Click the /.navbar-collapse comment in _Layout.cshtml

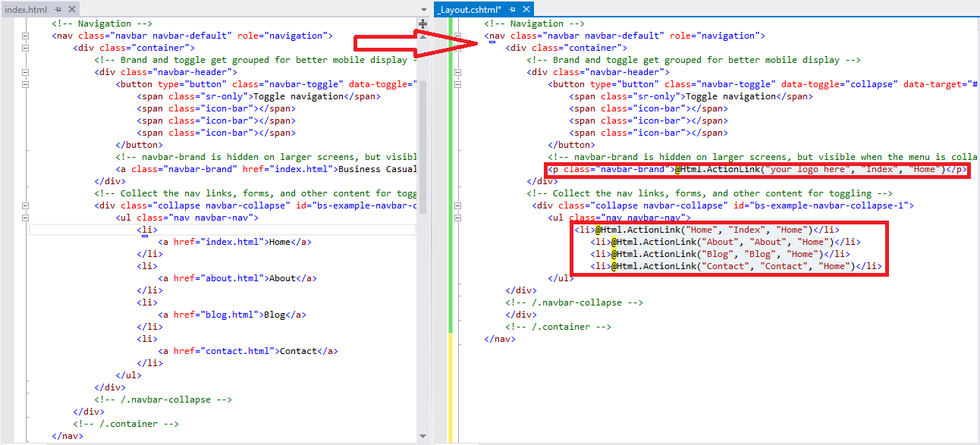(574, 302)
